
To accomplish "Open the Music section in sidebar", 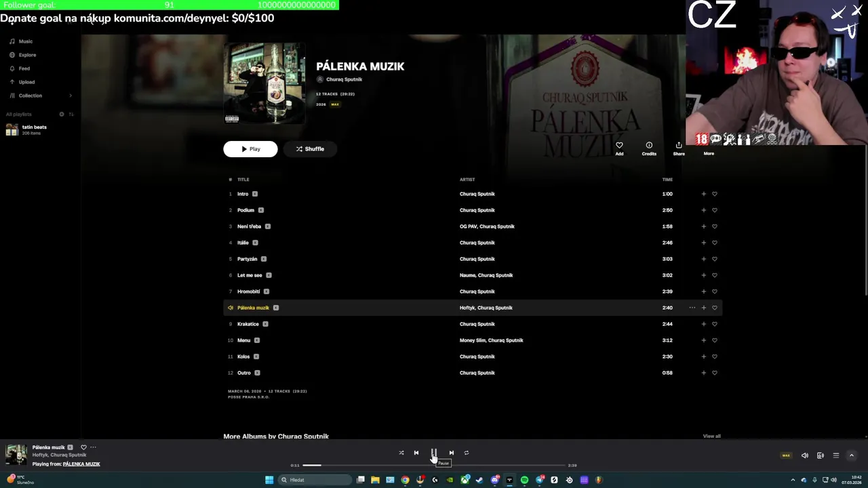I will pyautogui.click(x=25, y=41).
